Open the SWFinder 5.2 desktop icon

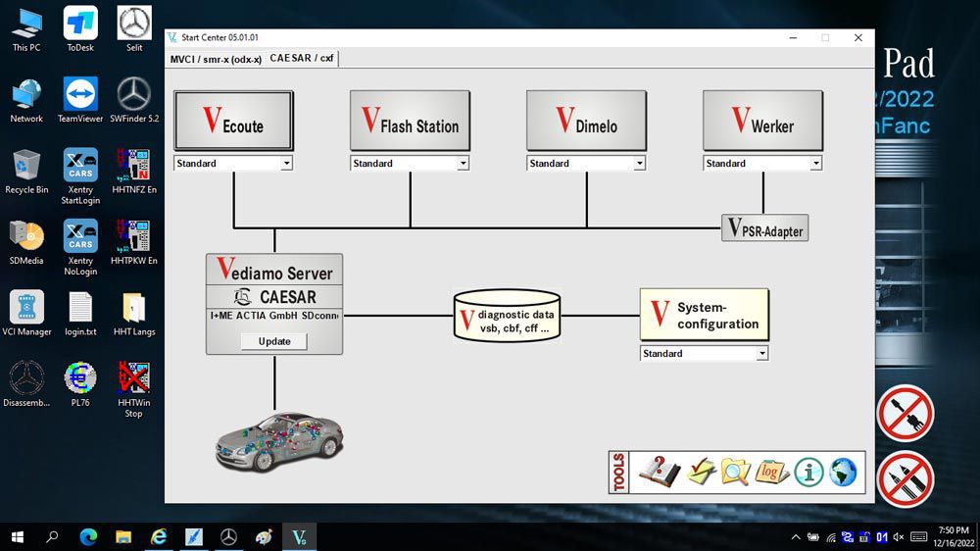[x=133, y=101]
